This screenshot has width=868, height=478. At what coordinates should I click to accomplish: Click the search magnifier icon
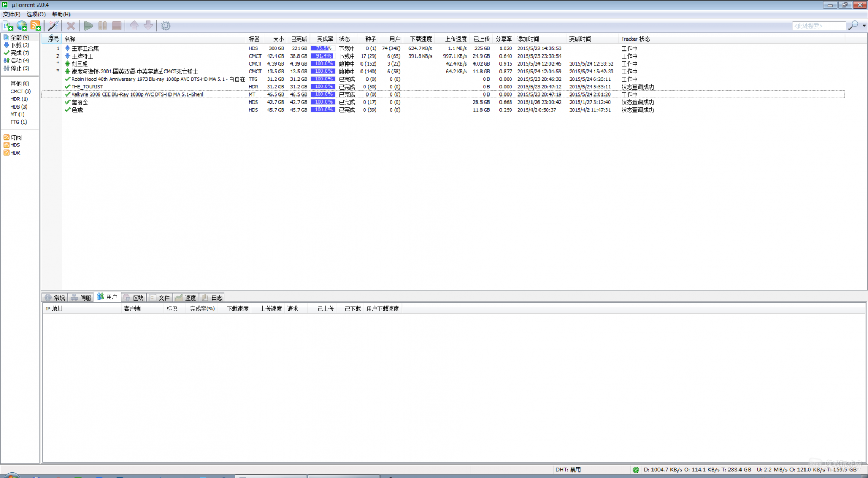click(x=853, y=26)
